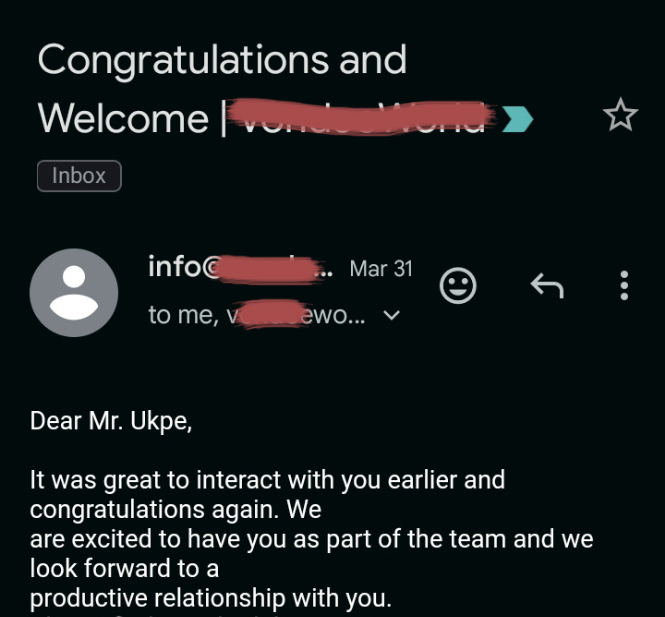665x617 pixels.
Task: Expand recipient details chevron
Action: [391, 316]
